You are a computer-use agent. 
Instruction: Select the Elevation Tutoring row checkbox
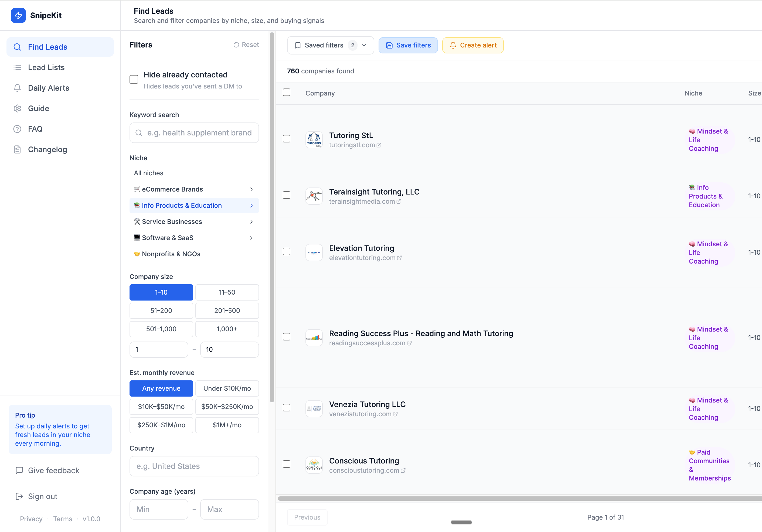point(286,251)
